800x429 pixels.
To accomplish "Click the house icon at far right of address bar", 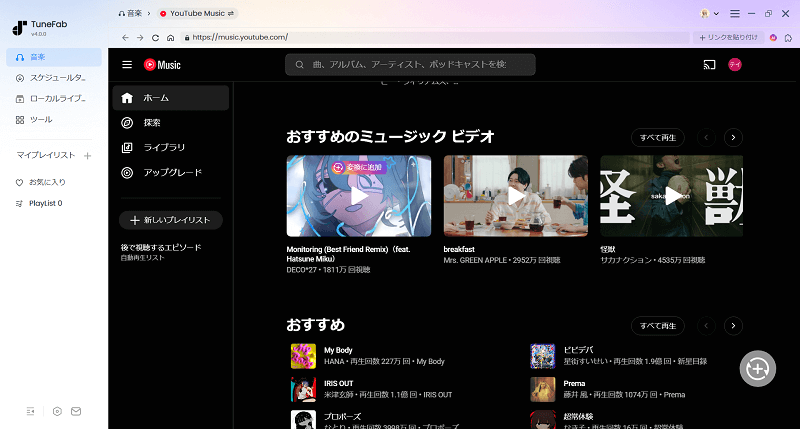I will click(788, 38).
